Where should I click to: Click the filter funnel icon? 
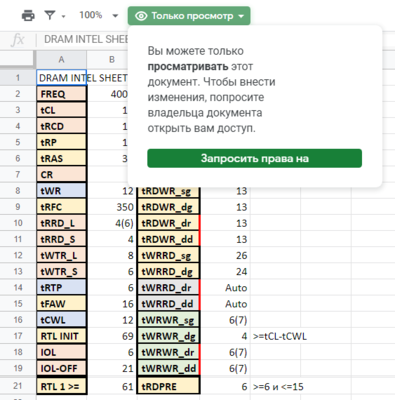click(x=50, y=15)
